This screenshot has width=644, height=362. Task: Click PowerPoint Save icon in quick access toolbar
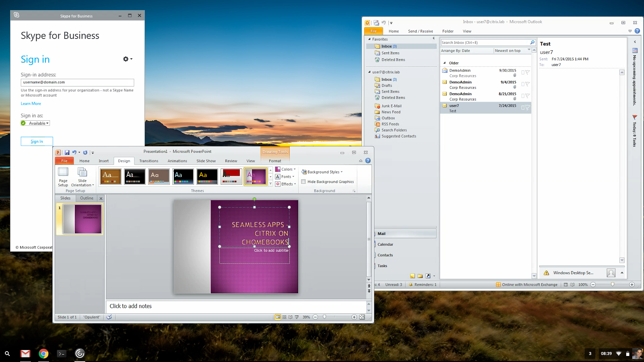pos(67,152)
